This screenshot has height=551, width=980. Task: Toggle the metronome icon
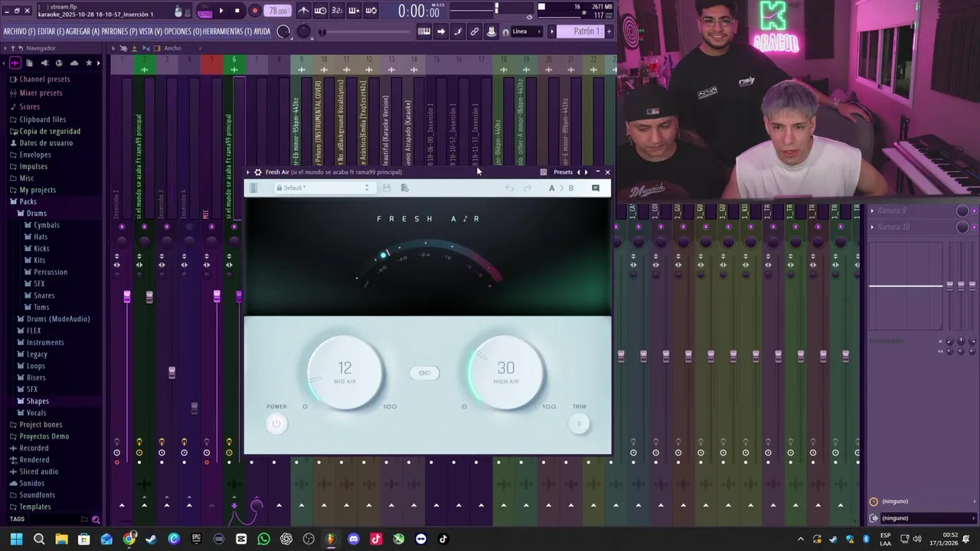[x=303, y=11]
